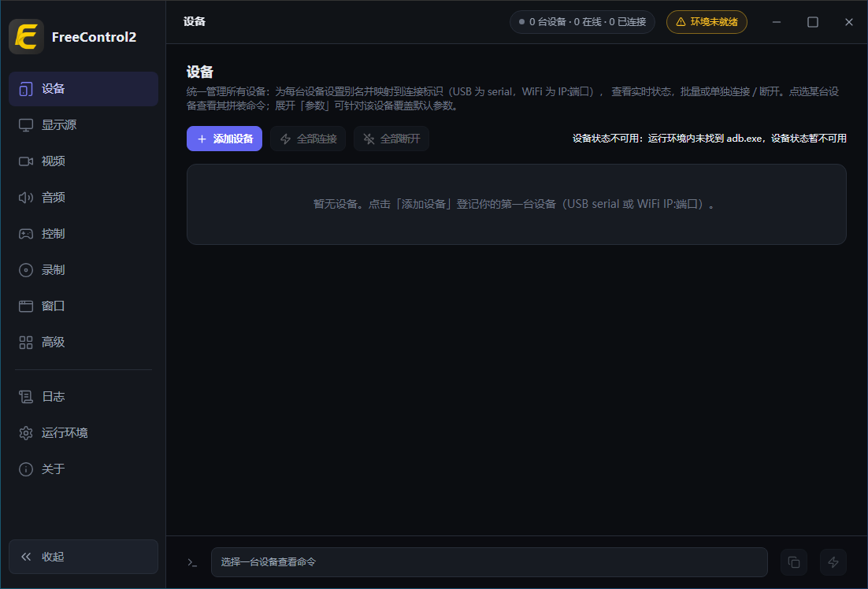This screenshot has height=589, width=868.
Task: Click the FreeControl2 logo icon
Action: point(26,36)
